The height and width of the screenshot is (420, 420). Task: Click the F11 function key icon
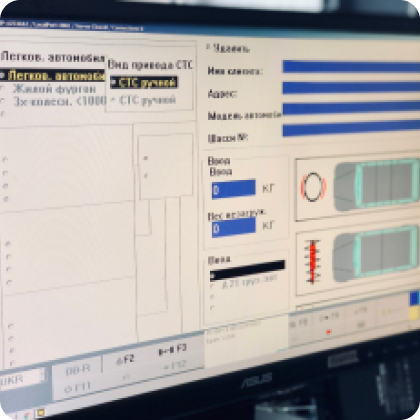(x=78, y=388)
